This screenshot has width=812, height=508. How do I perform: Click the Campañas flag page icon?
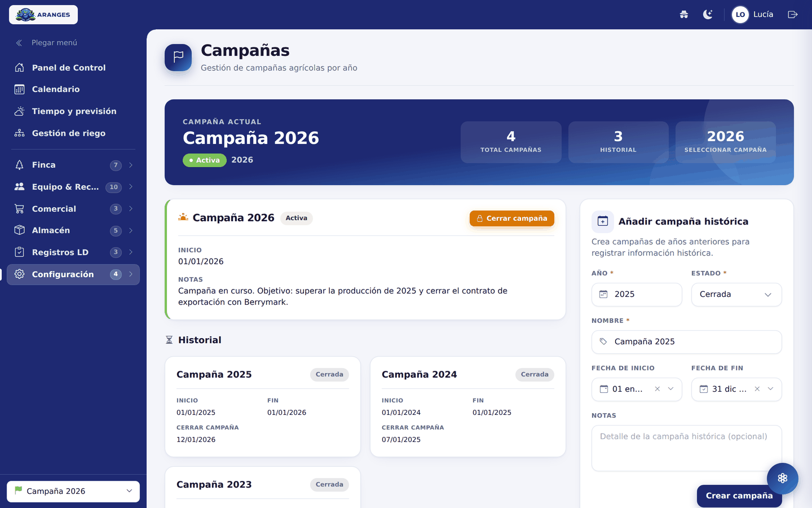point(178,58)
